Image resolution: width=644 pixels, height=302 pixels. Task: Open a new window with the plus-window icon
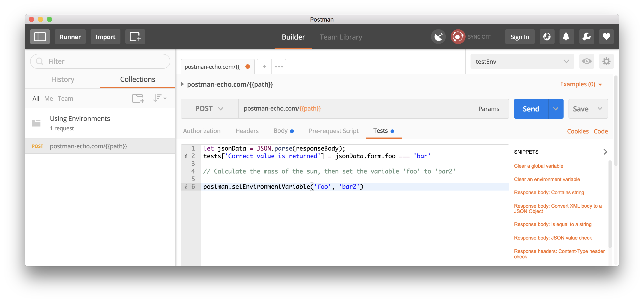[135, 37]
